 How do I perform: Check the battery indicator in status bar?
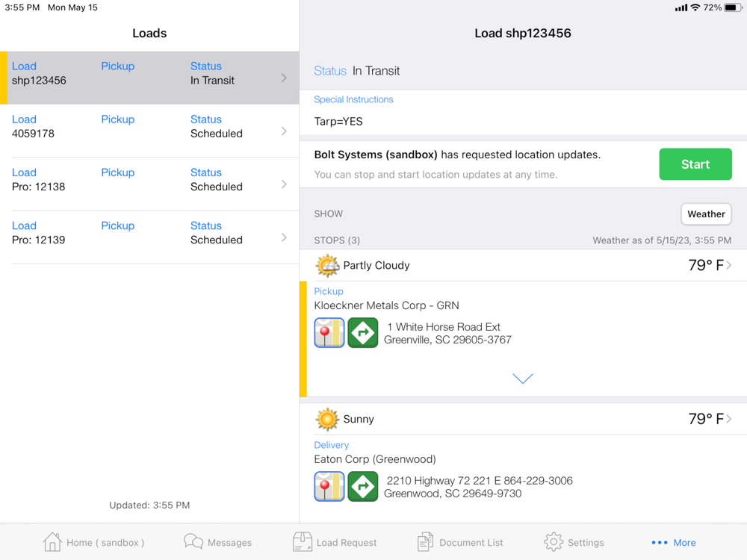(x=733, y=7)
